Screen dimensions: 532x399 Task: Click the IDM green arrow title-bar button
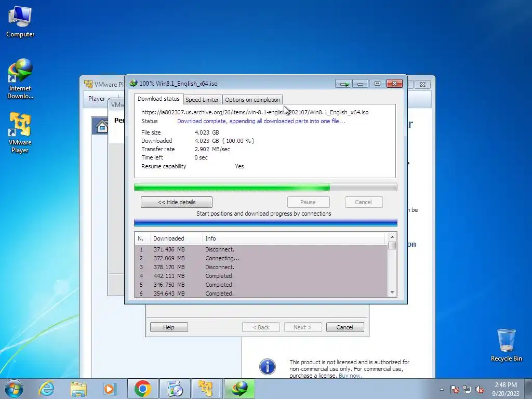point(343,84)
